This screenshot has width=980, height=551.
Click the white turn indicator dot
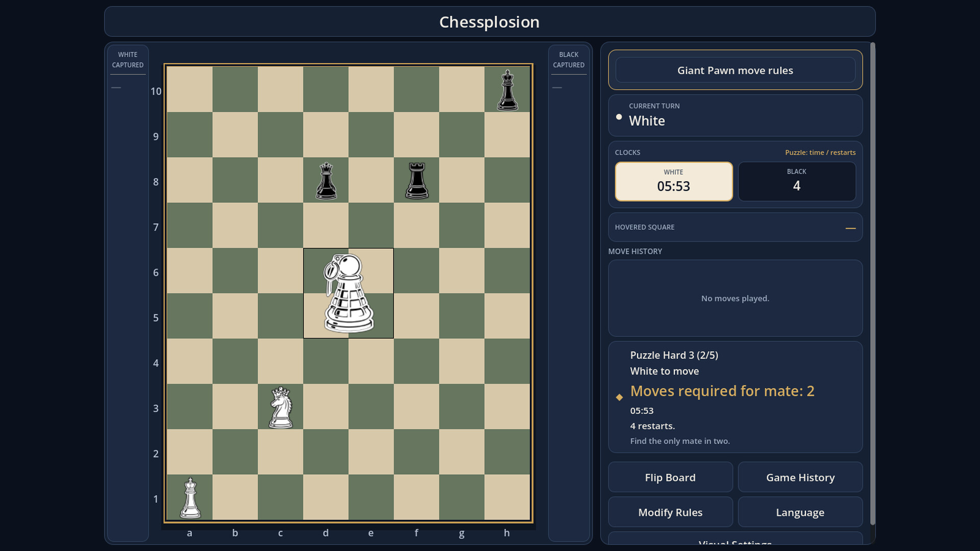[x=619, y=117]
